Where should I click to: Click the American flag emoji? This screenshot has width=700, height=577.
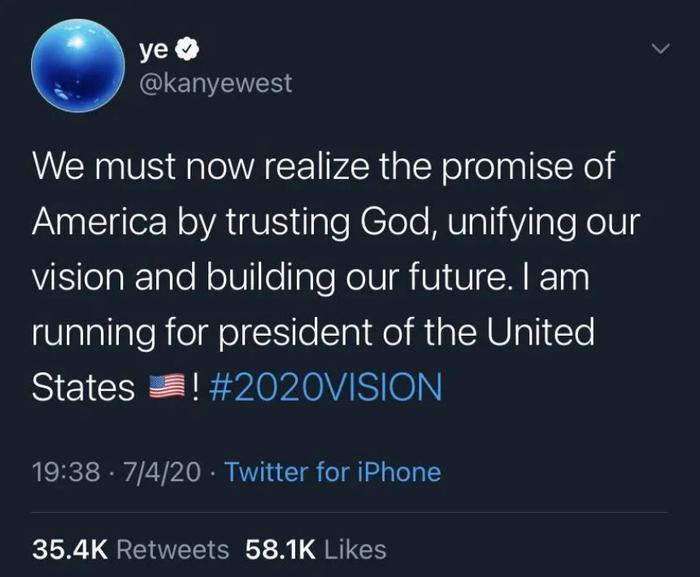click(166, 386)
